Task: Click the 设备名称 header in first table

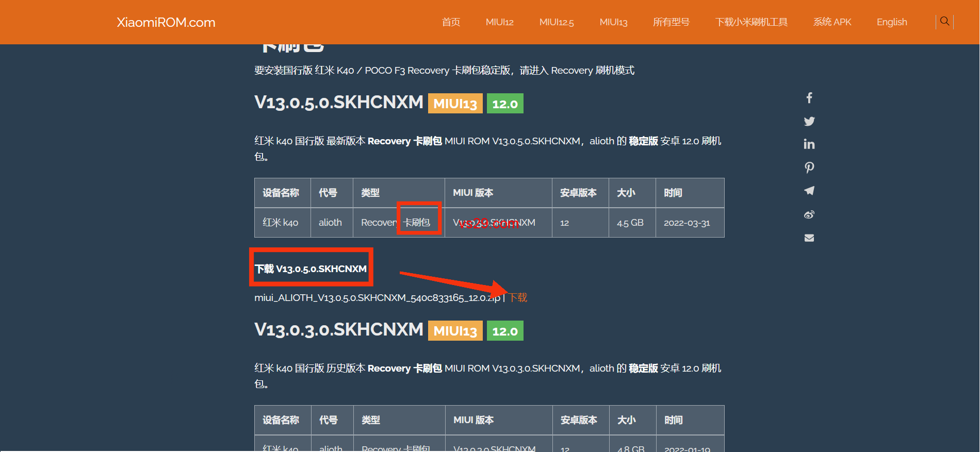Action: click(x=283, y=193)
